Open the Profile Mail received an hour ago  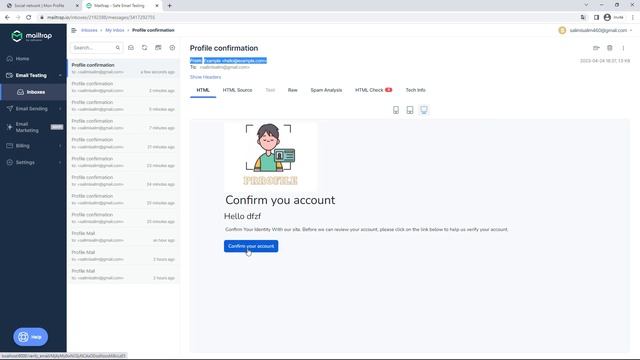click(x=123, y=237)
